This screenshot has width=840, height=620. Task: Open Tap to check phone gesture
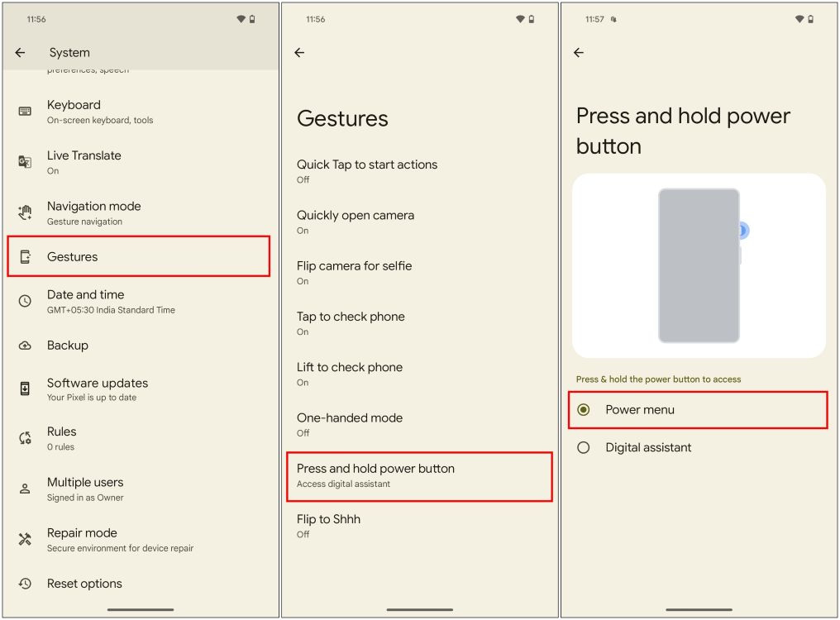coord(419,324)
